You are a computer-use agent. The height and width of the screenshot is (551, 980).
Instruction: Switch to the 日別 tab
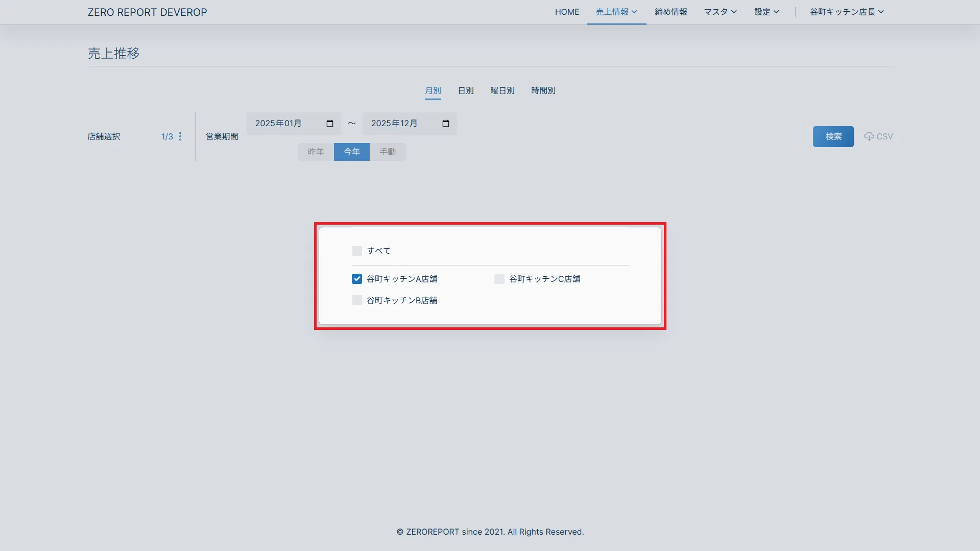tap(465, 90)
